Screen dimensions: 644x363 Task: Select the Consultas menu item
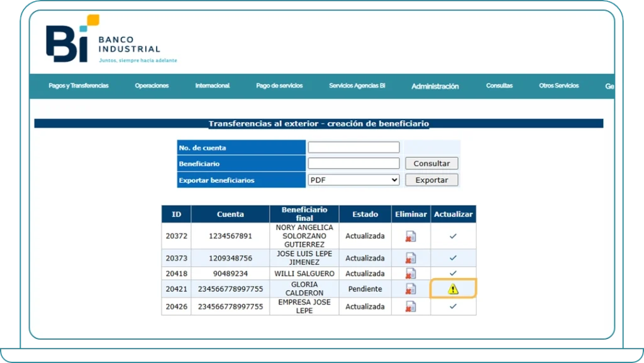(499, 86)
